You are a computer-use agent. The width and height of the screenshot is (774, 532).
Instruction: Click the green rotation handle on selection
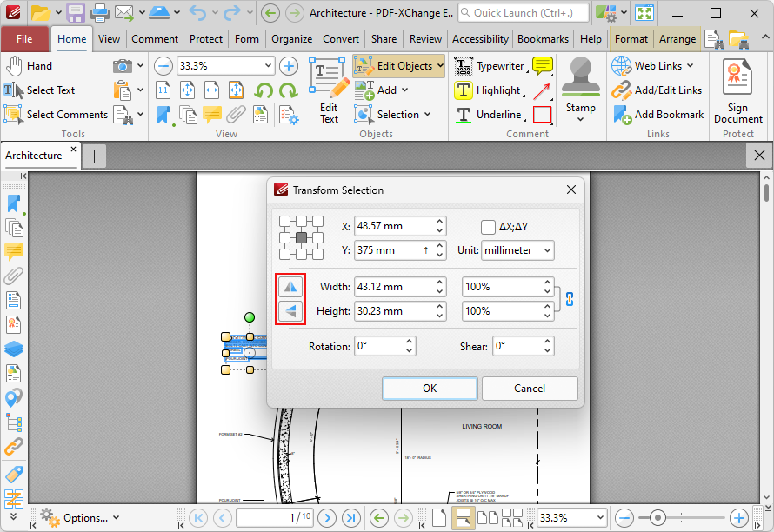(250, 317)
